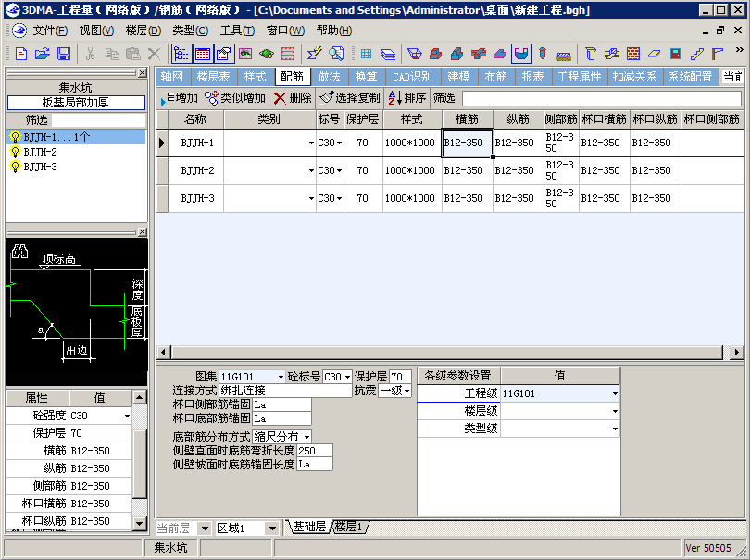
Task: Click the 选择复制 button
Action: tap(350, 98)
